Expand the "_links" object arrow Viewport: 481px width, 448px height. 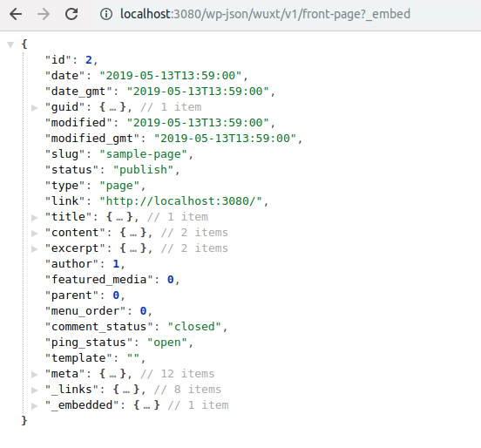click(x=35, y=390)
